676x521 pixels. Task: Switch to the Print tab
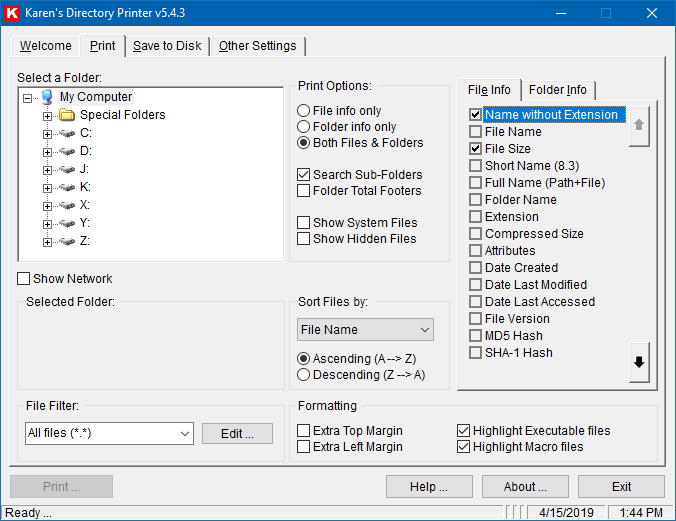pyautogui.click(x=103, y=46)
